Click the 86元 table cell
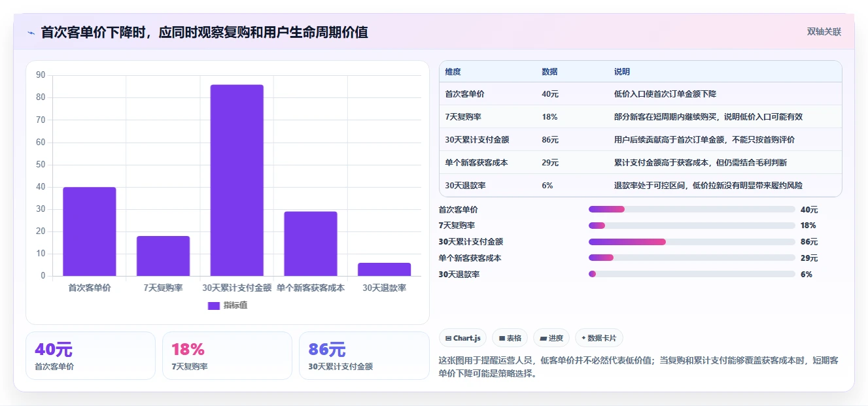Viewport: 868px width, 406px height. [550, 140]
